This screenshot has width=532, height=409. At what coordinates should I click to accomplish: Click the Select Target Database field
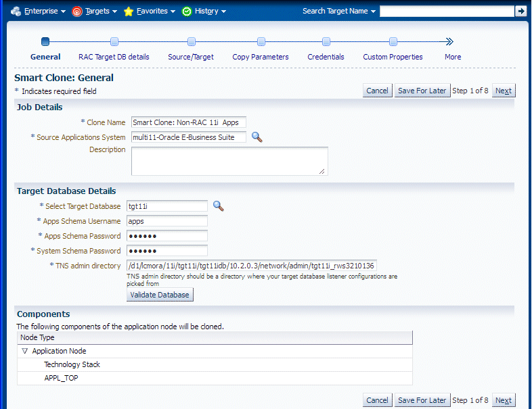tap(167, 206)
